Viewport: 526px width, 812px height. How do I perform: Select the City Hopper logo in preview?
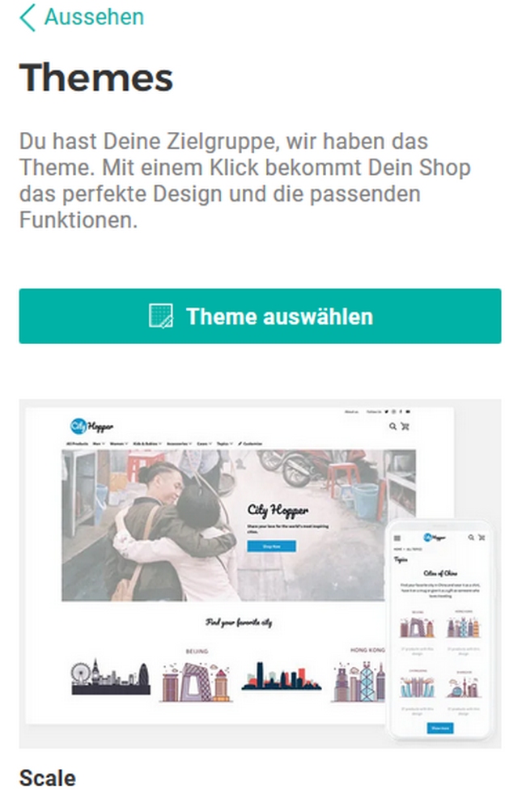click(x=91, y=426)
